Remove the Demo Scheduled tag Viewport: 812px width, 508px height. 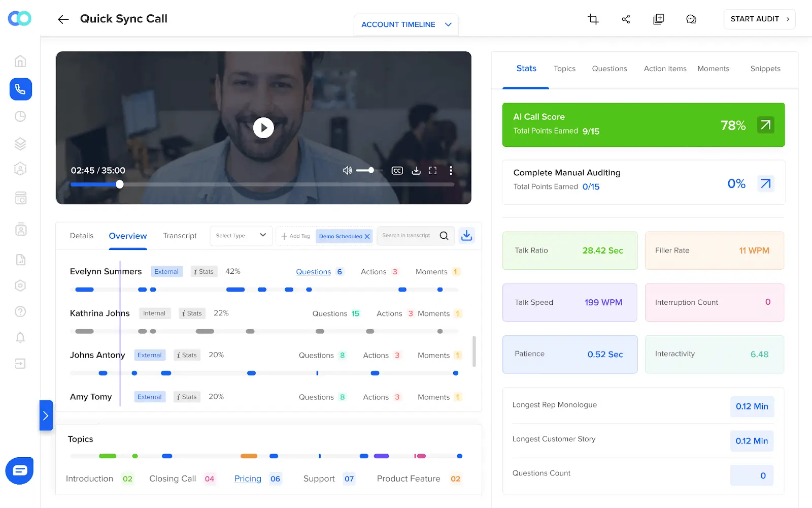pos(367,236)
